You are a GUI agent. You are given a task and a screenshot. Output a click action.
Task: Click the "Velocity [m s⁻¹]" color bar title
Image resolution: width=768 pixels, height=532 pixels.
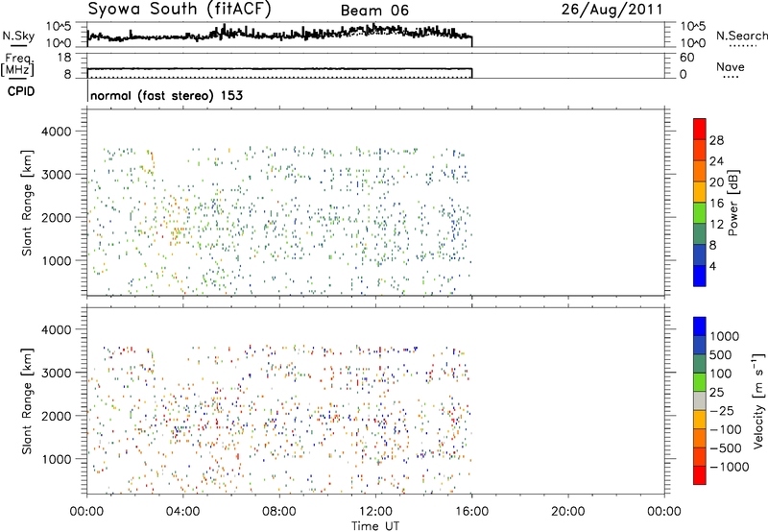click(758, 399)
